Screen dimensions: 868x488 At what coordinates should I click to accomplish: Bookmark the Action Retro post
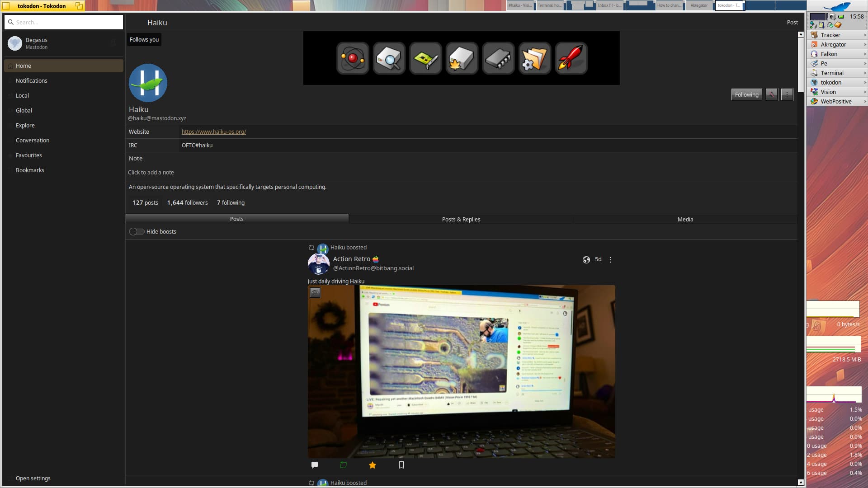click(x=401, y=465)
